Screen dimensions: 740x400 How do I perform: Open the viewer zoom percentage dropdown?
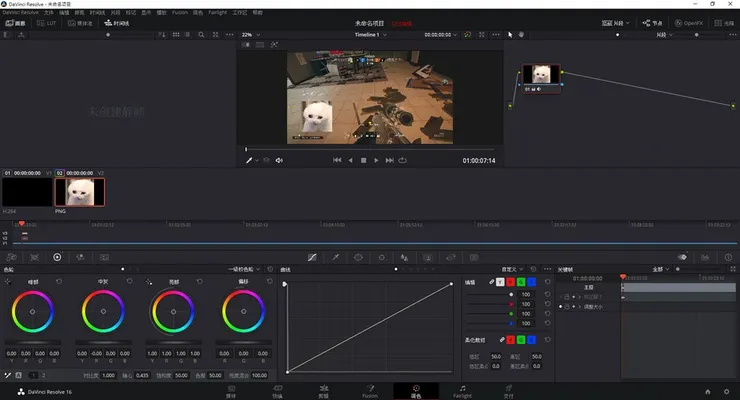pos(250,34)
